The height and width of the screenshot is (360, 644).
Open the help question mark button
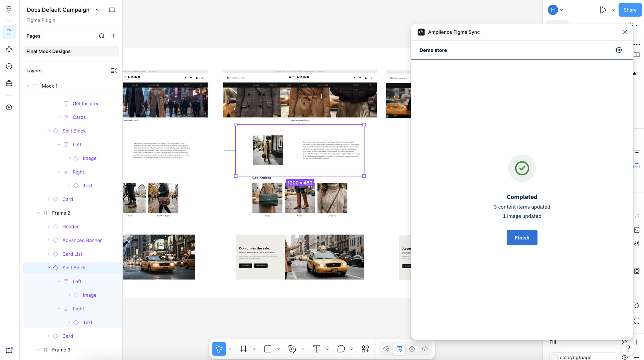628,349
